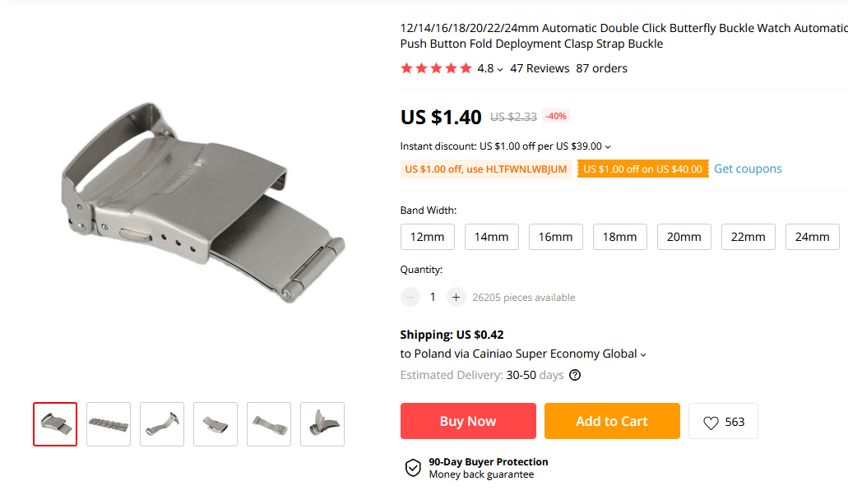Show the last product thumbnail image
Viewport: 848px width, 504px height.
pos(322,424)
